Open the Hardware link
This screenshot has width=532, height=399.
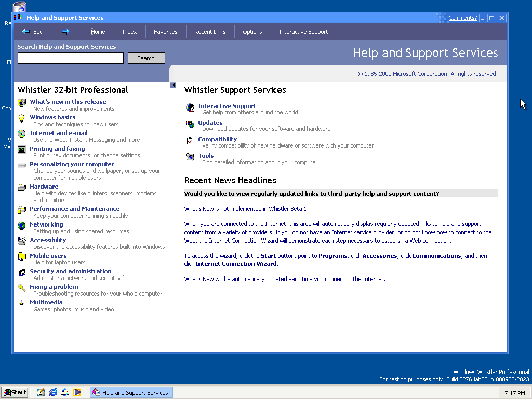tap(44, 187)
